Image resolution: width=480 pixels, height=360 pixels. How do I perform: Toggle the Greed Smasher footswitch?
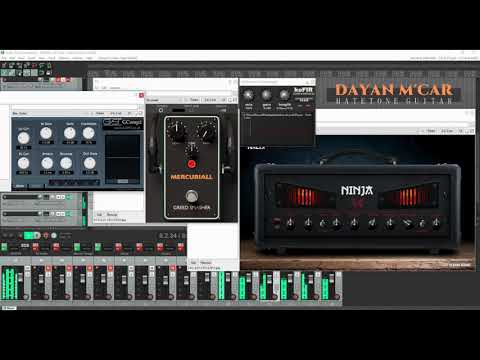pos(192,196)
